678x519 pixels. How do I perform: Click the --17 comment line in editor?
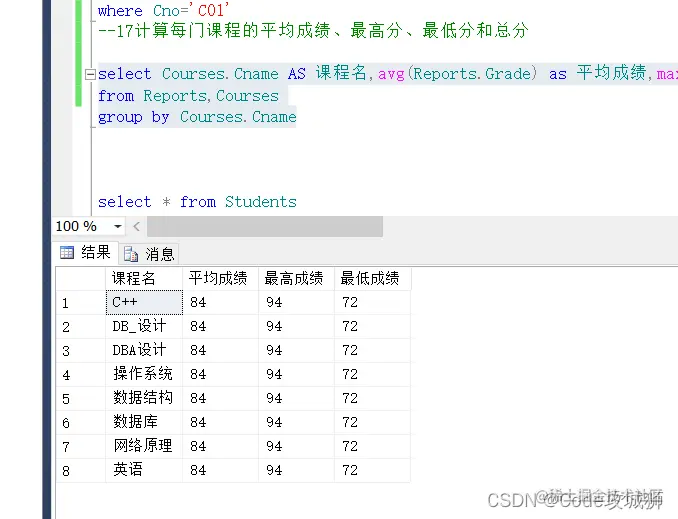pyautogui.click(x=313, y=31)
